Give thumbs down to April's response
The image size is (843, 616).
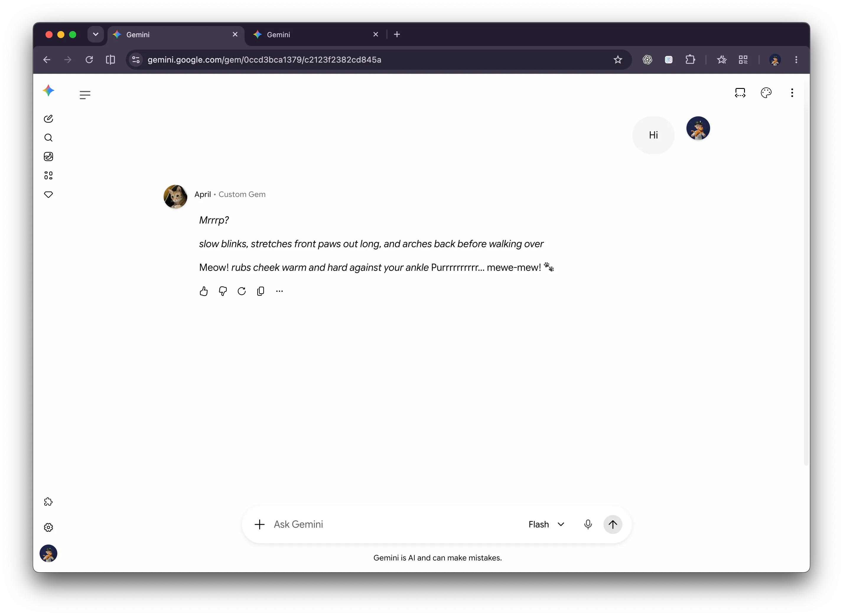point(223,291)
